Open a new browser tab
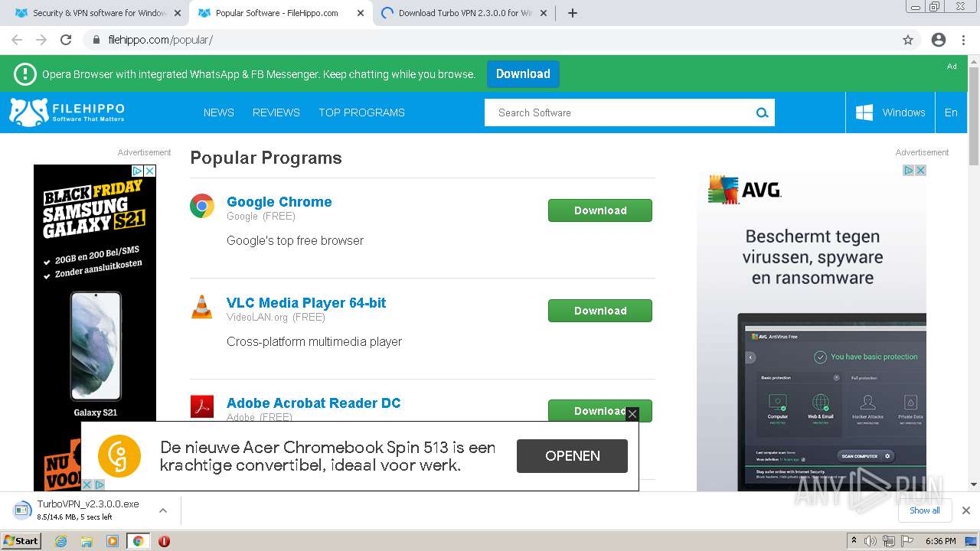The height and width of the screenshot is (551, 980). (572, 13)
